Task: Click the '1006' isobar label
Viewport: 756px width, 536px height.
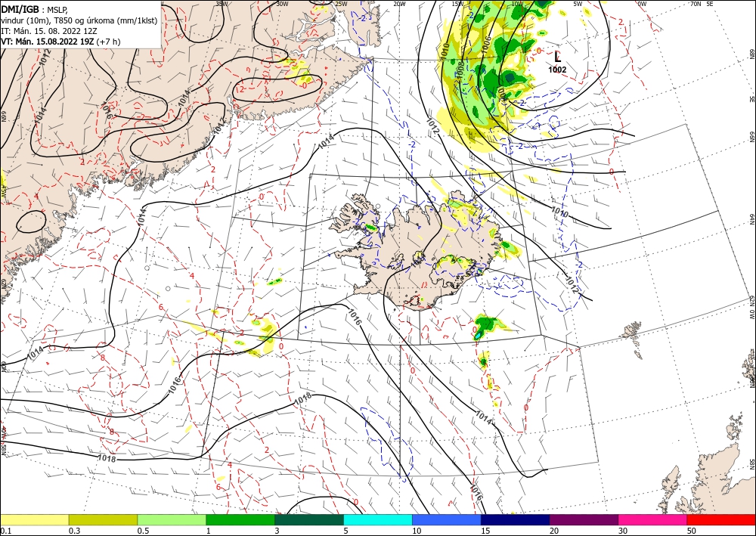Action: click(486, 45)
